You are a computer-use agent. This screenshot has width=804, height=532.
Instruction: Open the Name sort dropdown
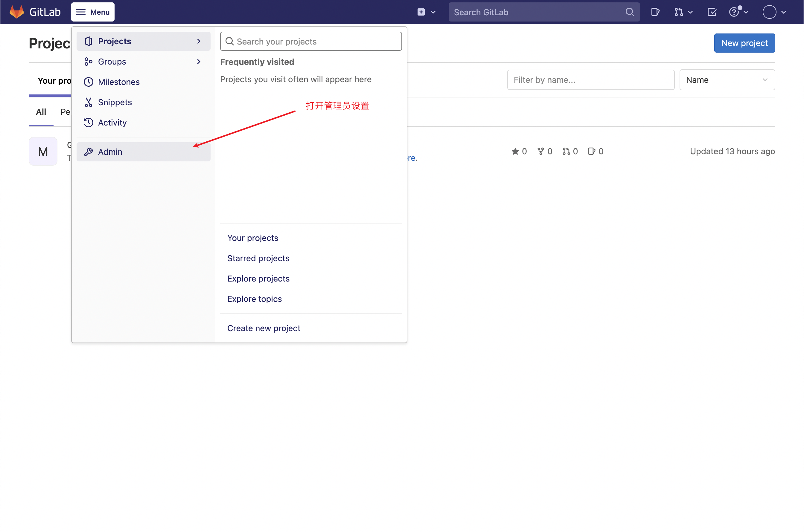pyautogui.click(x=727, y=80)
